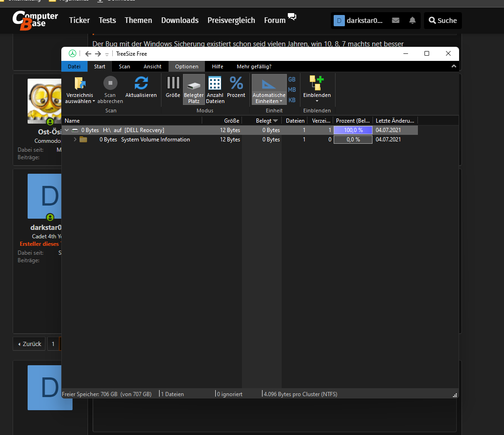The height and width of the screenshot is (435, 504).
Task: Select Anzahl Dateien mode icon
Action: [x=215, y=83]
